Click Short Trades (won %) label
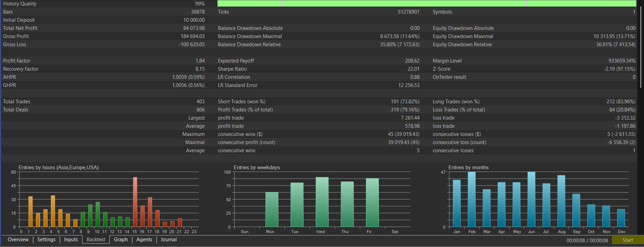 point(241,102)
